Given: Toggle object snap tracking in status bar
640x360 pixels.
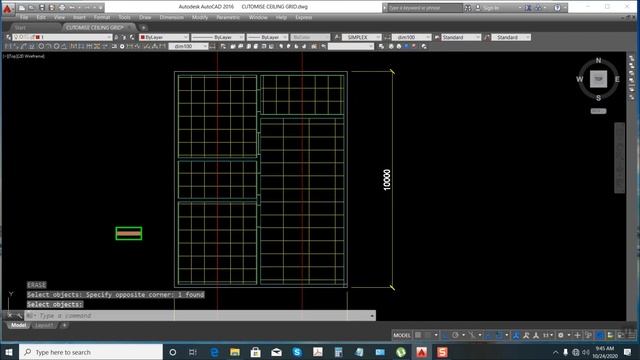Looking at the screenshot, I should pos(488,335).
